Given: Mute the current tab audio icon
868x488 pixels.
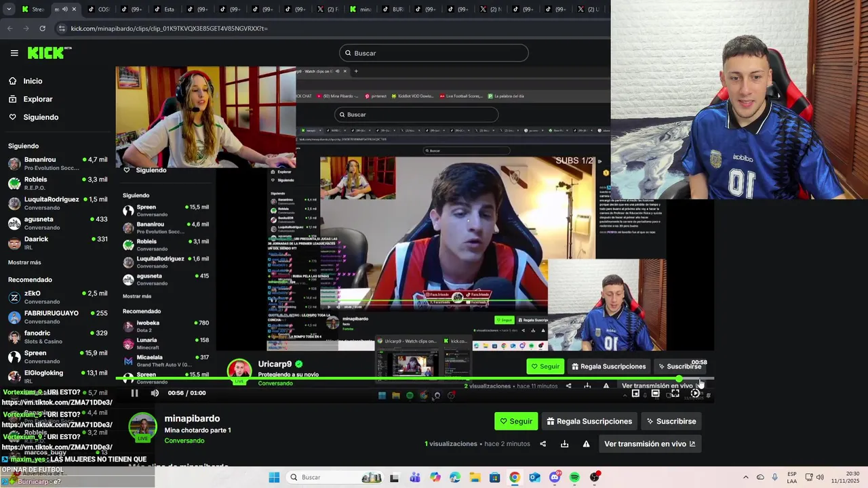Looking at the screenshot, I should (64, 9).
